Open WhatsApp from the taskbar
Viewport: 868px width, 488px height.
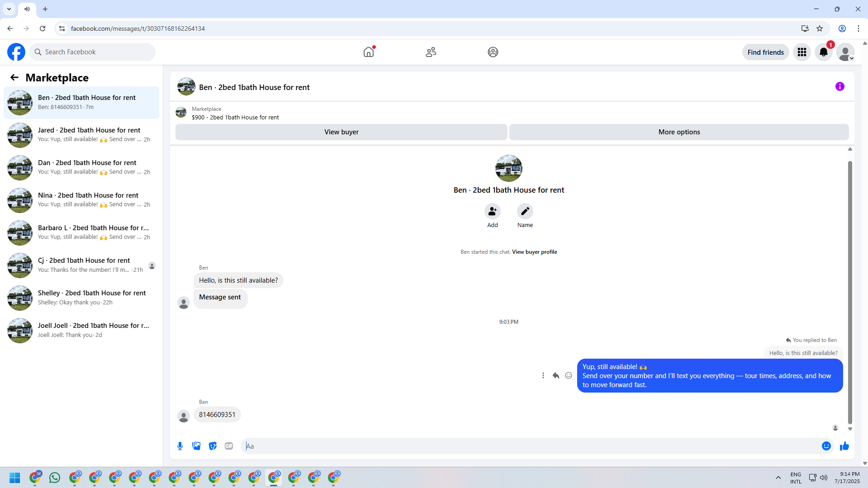(x=55, y=478)
